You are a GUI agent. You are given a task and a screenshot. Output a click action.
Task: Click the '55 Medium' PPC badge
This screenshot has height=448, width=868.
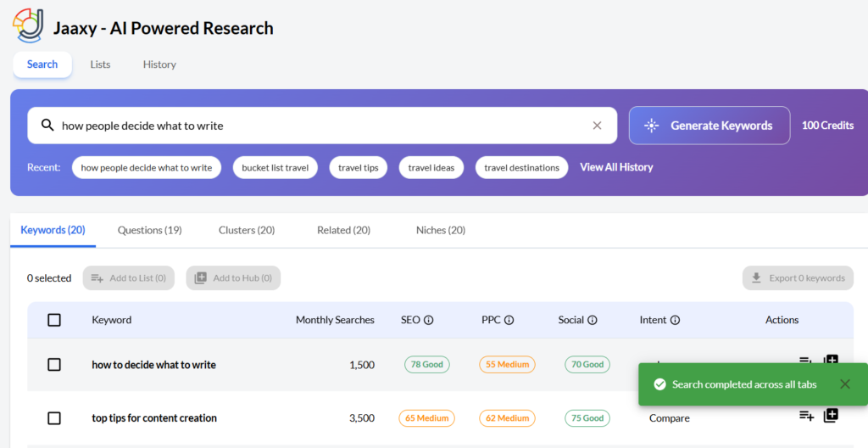pos(507,364)
